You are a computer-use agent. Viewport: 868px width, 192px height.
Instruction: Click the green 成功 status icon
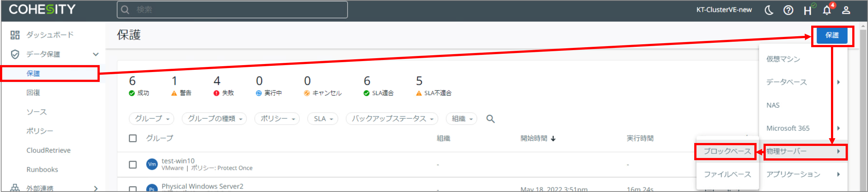tap(132, 93)
